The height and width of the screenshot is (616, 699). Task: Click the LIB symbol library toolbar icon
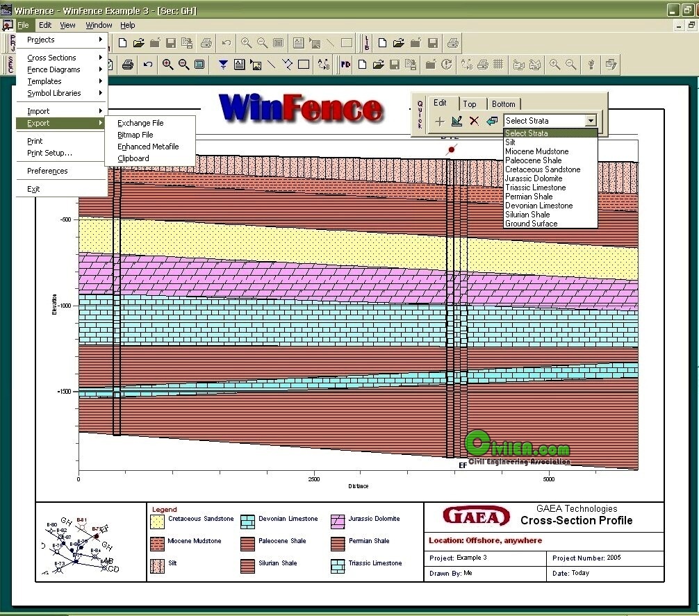(x=367, y=43)
